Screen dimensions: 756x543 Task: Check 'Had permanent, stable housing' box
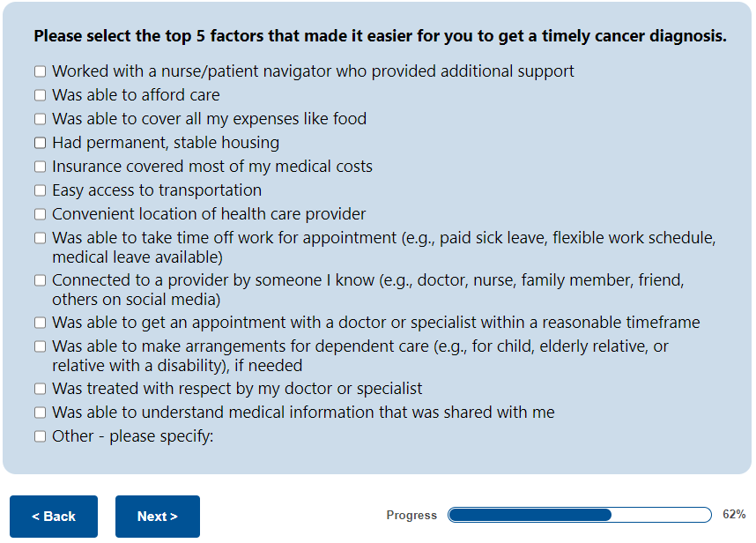point(40,143)
